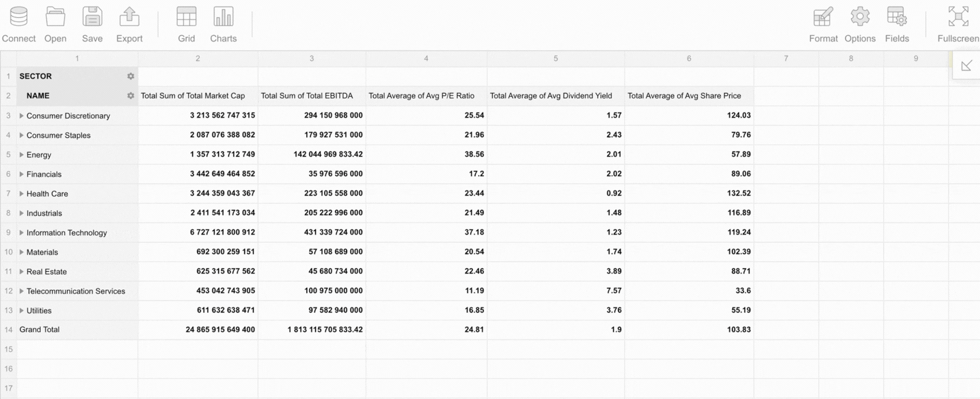Select Grand Total market cap 24 865 915 649 400

(198, 329)
